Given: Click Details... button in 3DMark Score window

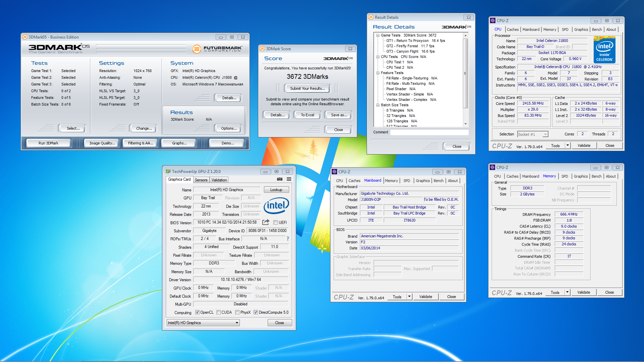Looking at the screenshot, I should click(277, 115).
